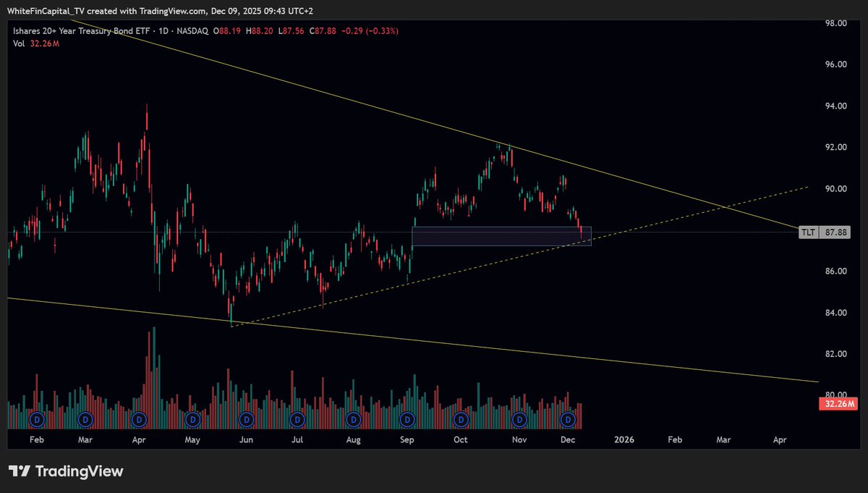Click the August dividend "D" marker
The width and height of the screenshot is (868, 493).
[353, 418]
